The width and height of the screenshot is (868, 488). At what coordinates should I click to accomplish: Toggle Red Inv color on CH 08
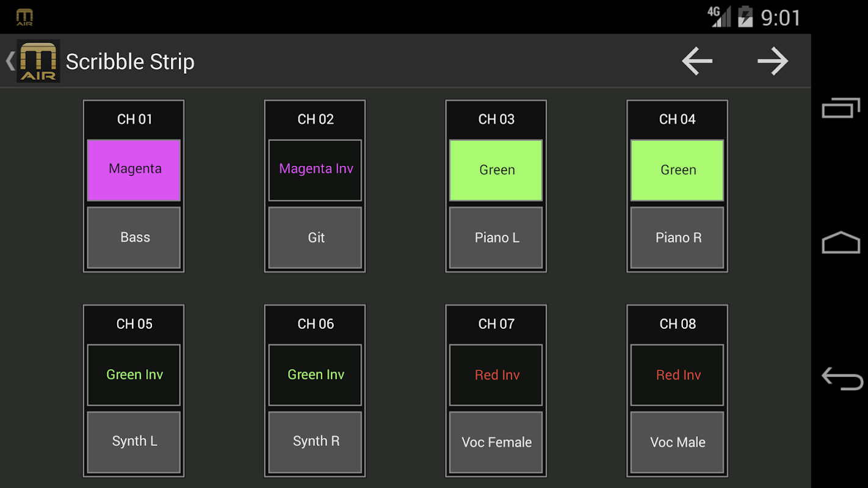click(678, 375)
